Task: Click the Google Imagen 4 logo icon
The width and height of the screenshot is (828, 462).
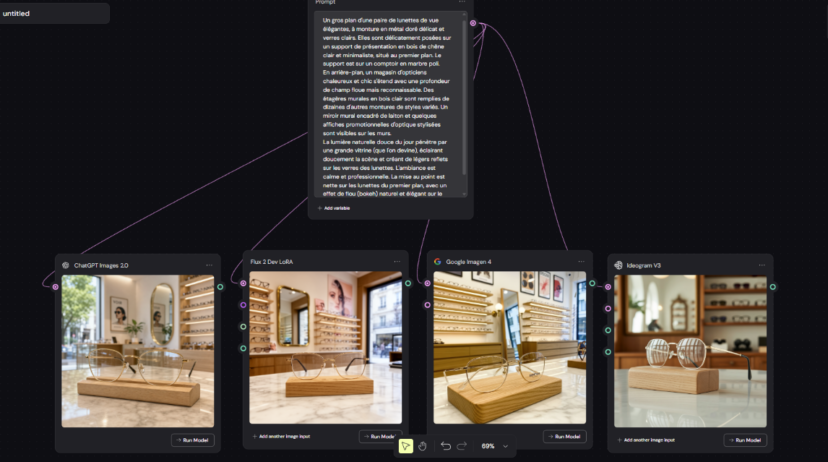Action: 437,261
